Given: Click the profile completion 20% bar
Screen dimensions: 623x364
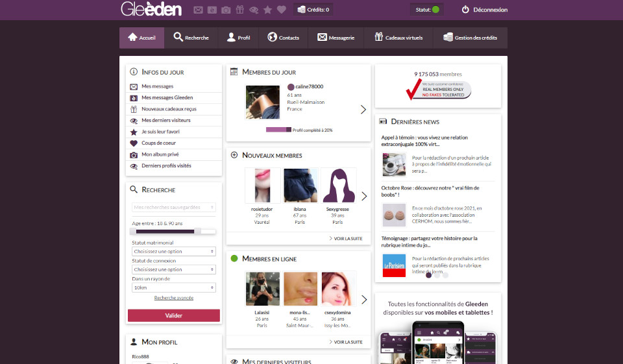Looking at the screenshot, I should click(x=278, y=130).
